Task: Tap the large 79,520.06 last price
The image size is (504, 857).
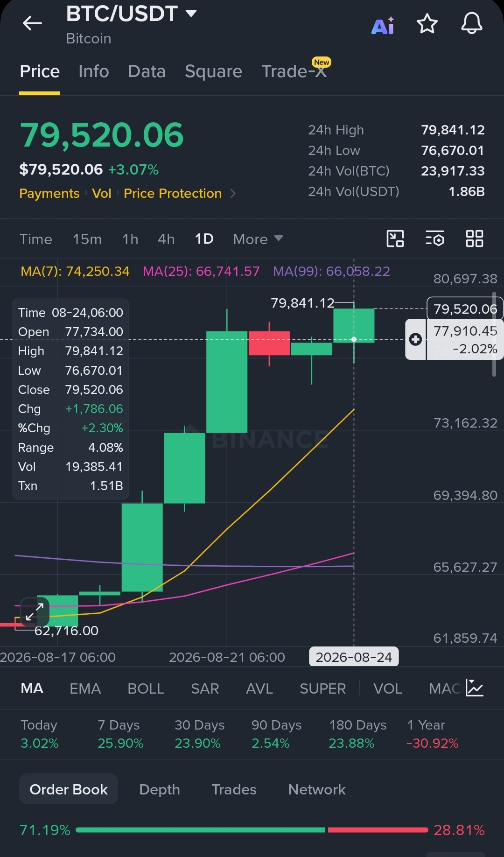Action: pyautogui.click(x=102, y=135)
